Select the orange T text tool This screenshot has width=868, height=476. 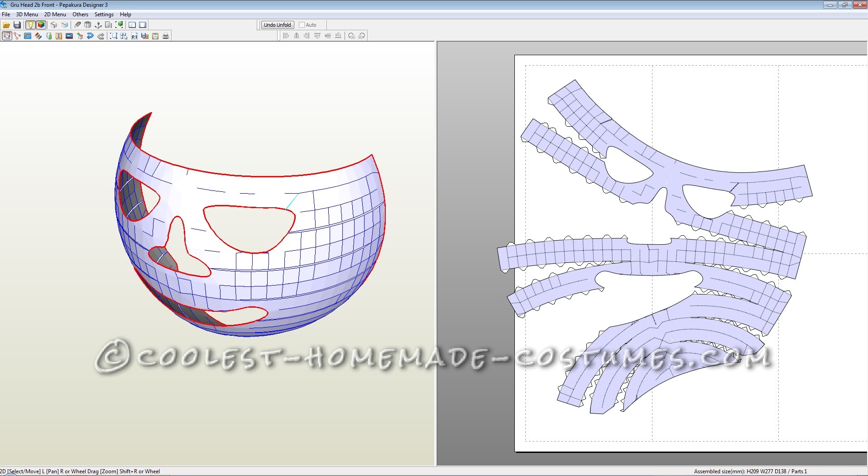coord(59,36)
